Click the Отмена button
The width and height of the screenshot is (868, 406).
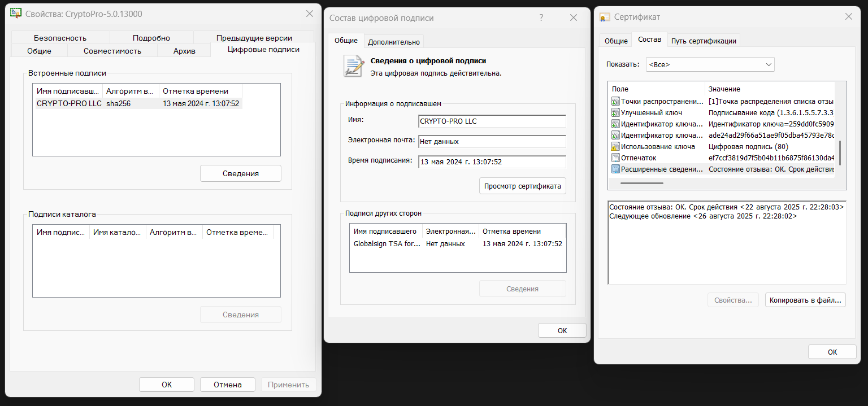(228, 385)
